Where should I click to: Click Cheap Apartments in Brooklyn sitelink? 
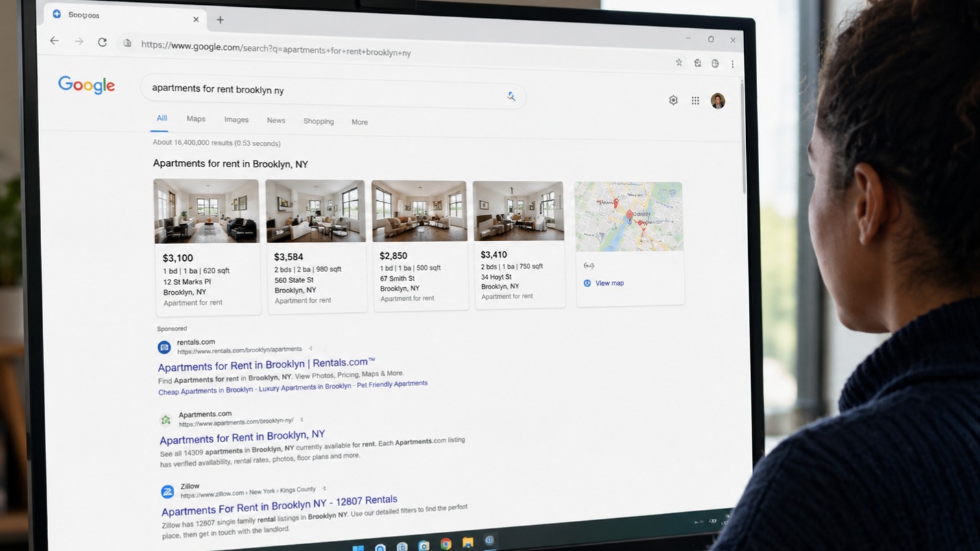[x=206, y=391]
